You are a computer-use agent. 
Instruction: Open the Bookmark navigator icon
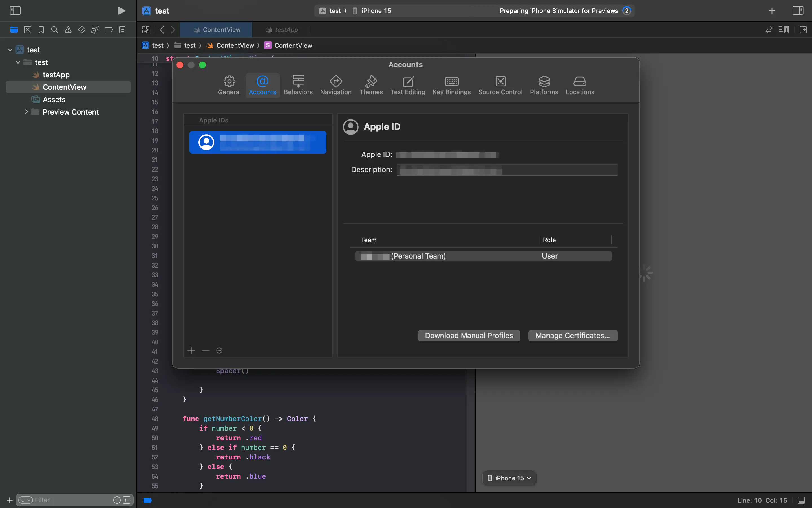click(41, 30)
